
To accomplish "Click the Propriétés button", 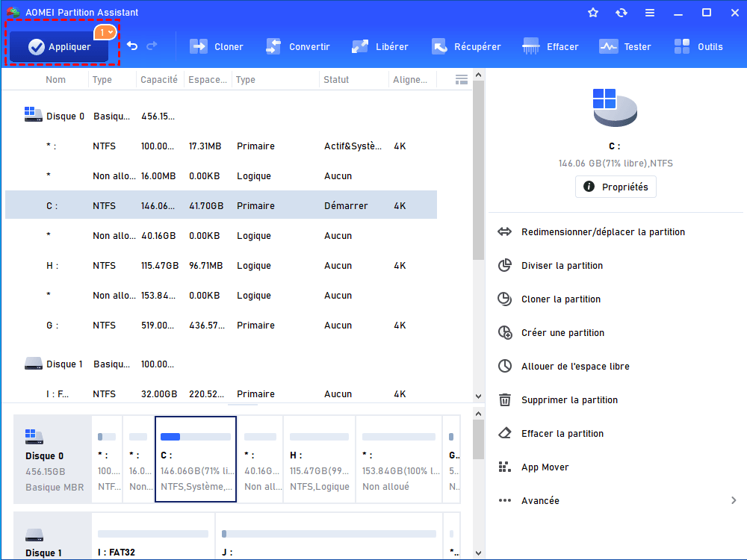I will point(616,187).
